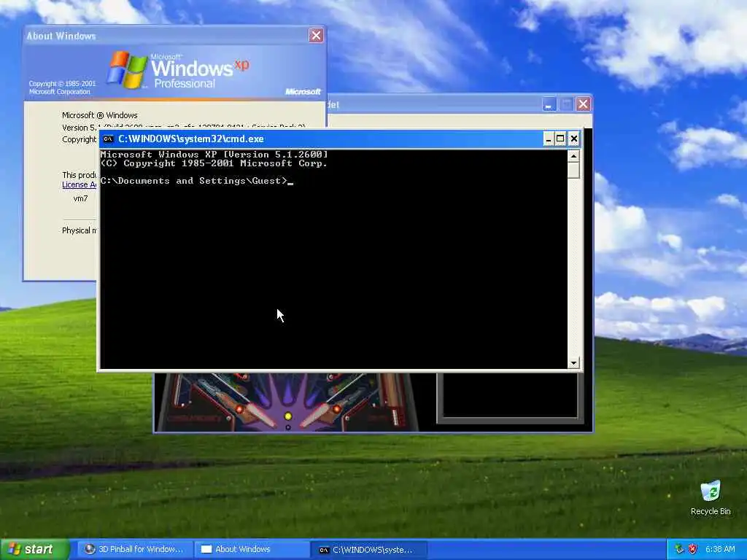Open the Recycle Bin desktop icon
This screenshot has height=560, width=747.
711,498
